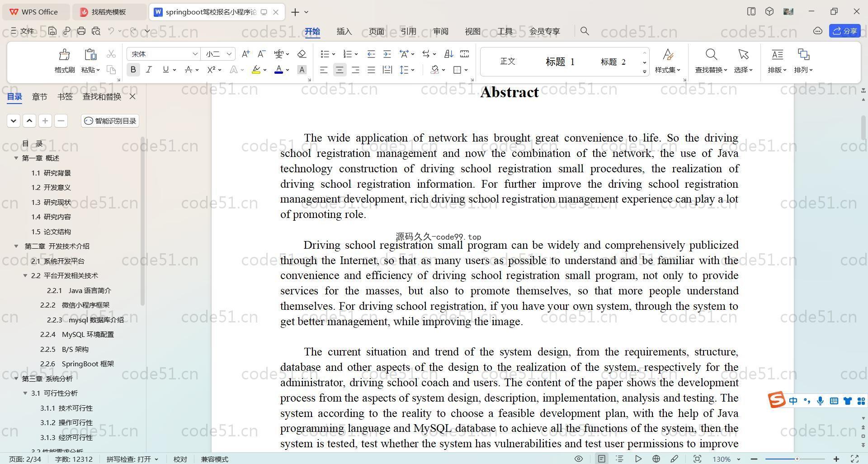The height and width of the screenshot is (464, 868).
Task: Click the Clear formatting eraser icon
Action: (302, 54)
